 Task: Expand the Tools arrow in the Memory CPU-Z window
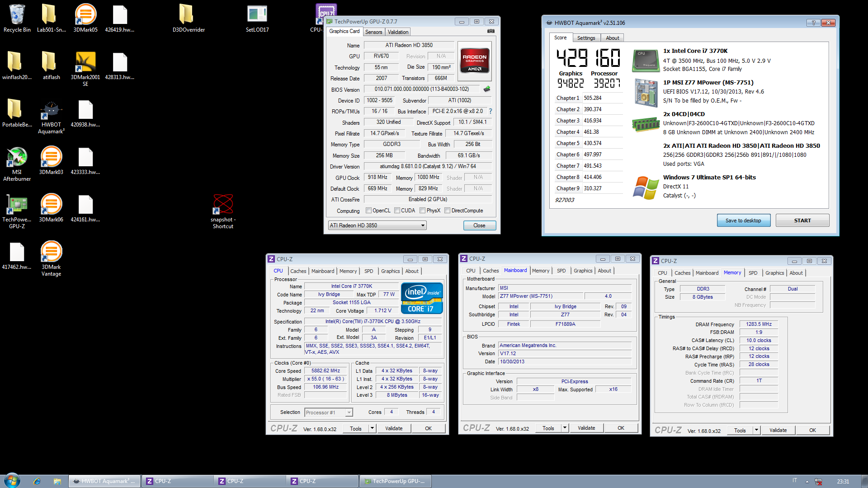coord(757,430)
